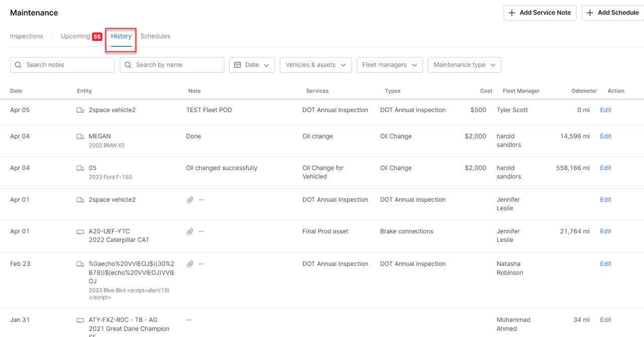Click the 34 mi odometer value
The height and width of the screenshot is (337, 644).
pos(583,320)
